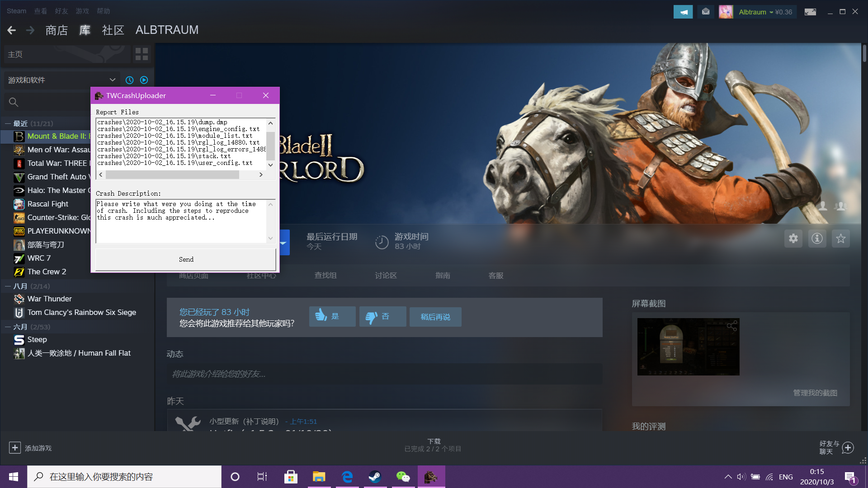Open game info icon

[817, 239]
